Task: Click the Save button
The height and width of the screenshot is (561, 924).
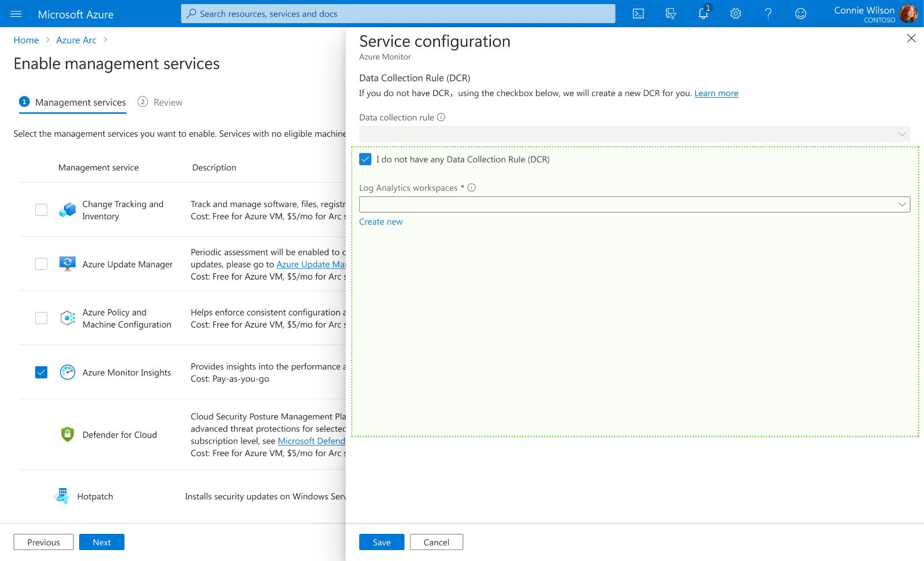Action: [x=381, y=542]
